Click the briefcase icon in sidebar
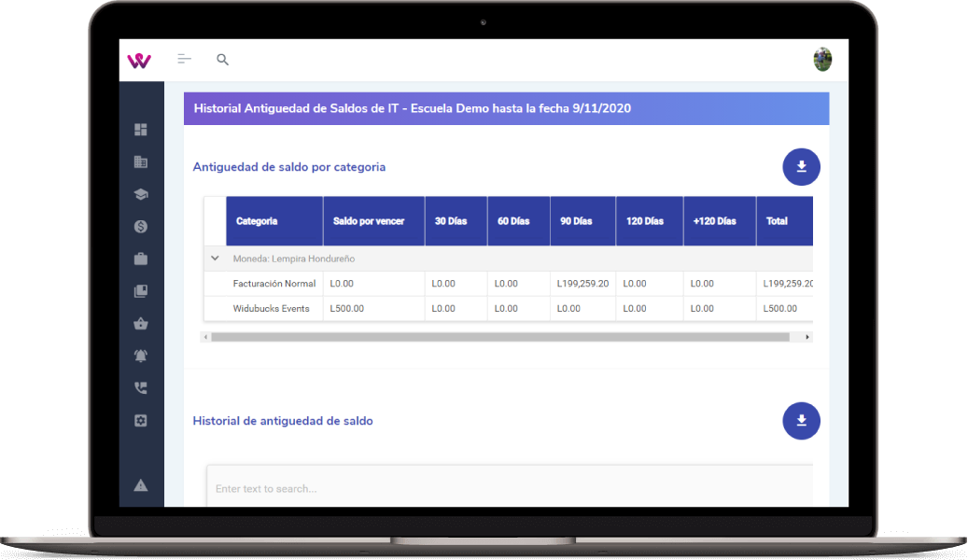The image size is (968, 560). pyautogui.click(x=141, y=259)
